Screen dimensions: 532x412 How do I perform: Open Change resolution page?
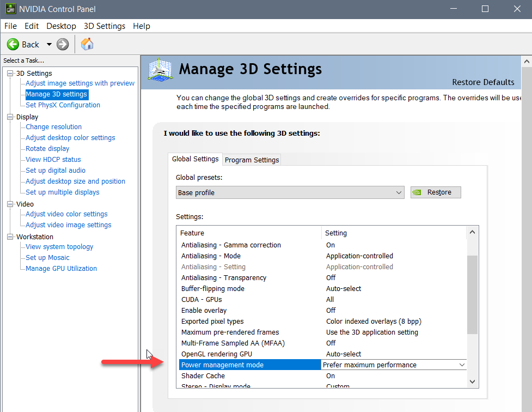tap(53, 126)
